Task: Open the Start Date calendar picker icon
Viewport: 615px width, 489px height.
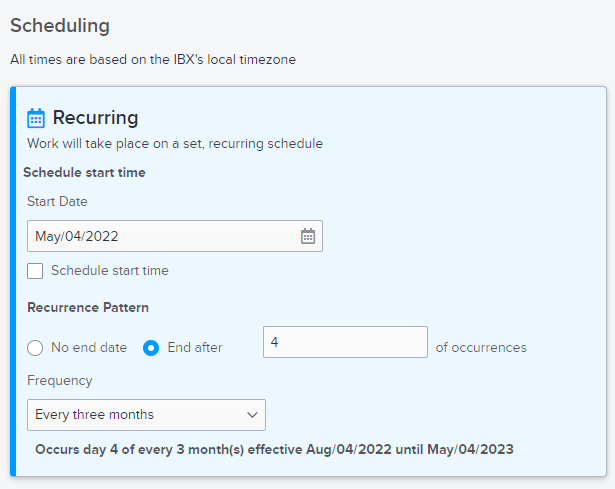Action: (308, 236)
